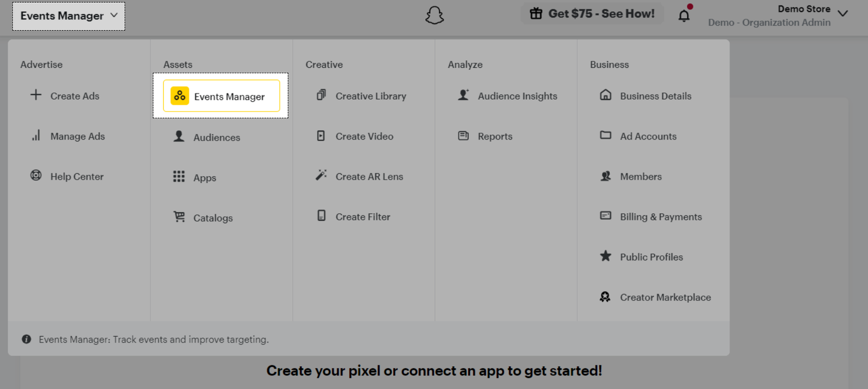Click the shopping cart icon for Catalogs

(x=179, y=216)
